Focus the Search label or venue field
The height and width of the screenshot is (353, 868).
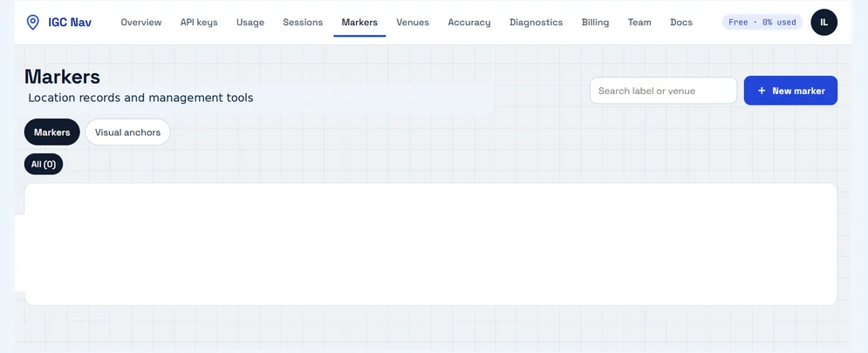tap(663, 91)
